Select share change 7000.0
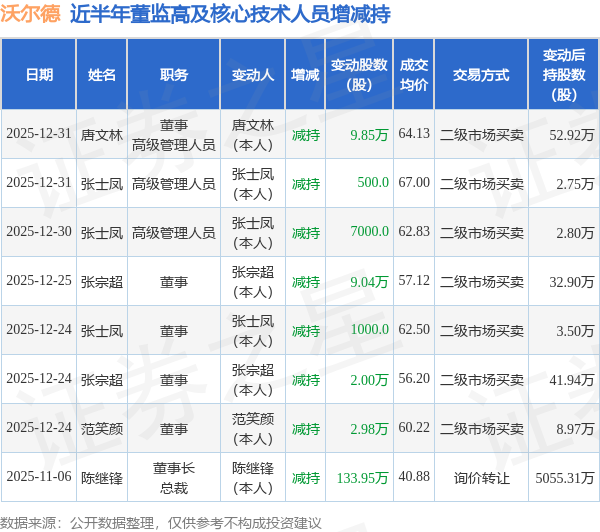Screen dimensions: 600x532 pos(369,232)
